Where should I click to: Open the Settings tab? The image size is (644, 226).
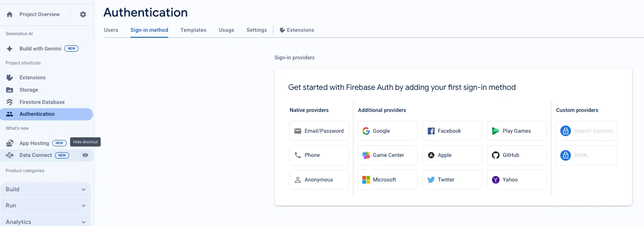point(257,30)
